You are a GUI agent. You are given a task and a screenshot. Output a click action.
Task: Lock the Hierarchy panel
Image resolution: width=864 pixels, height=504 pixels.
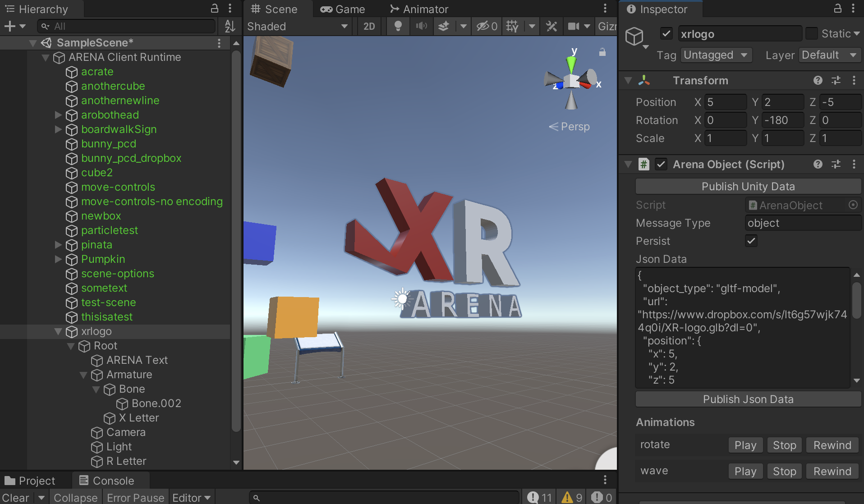(x=215, y=9)
